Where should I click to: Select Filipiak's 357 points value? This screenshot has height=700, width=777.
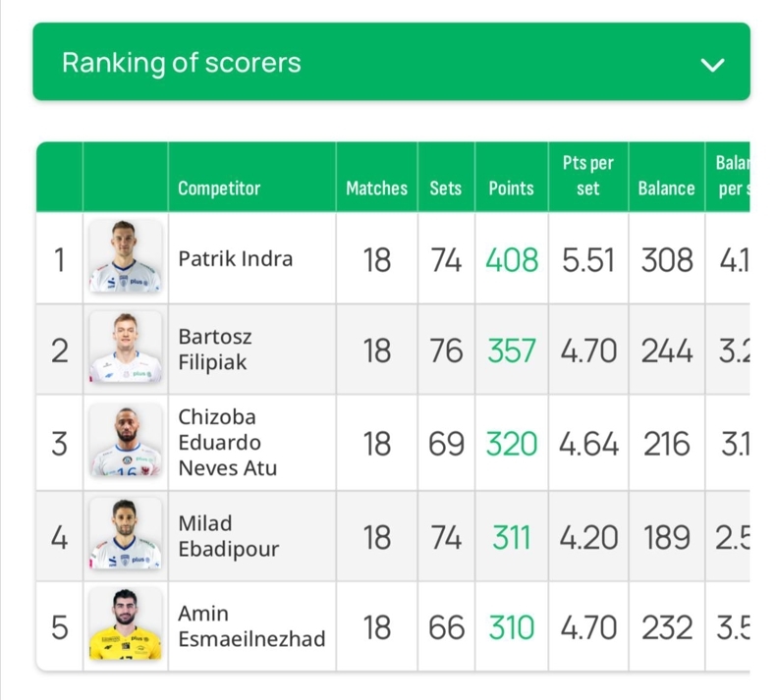(512, 350)
